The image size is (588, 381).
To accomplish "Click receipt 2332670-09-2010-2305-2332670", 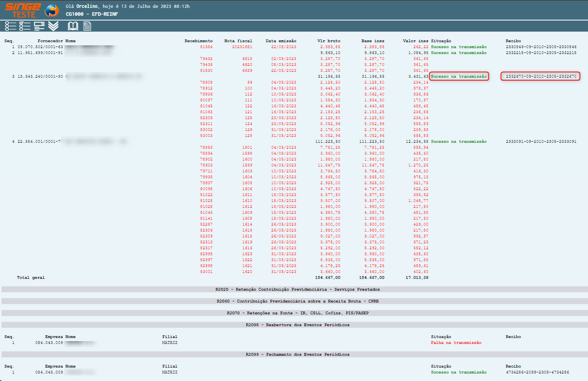I will 541,77.
